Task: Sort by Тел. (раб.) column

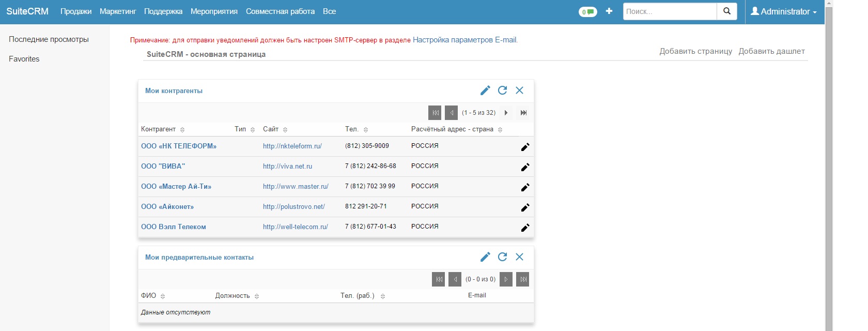Action: tap(383, 296)
